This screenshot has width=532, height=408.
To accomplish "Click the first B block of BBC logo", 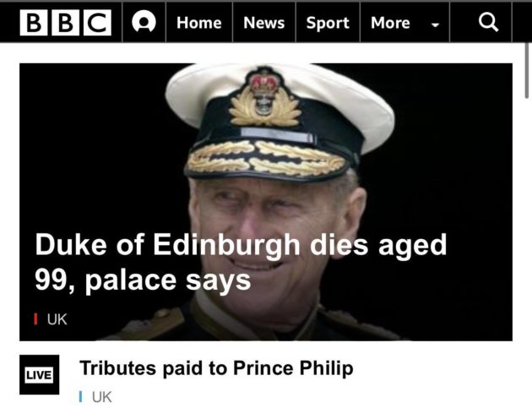I will tap(34, 23).
